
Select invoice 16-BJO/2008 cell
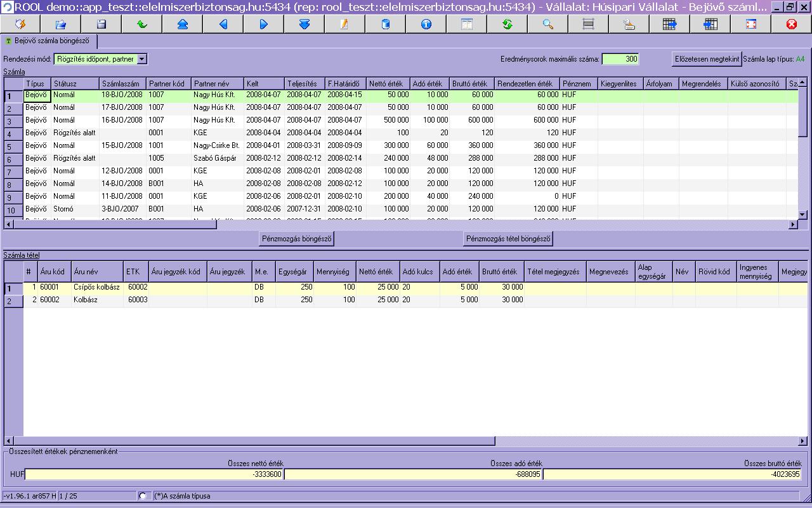(123, 120)
